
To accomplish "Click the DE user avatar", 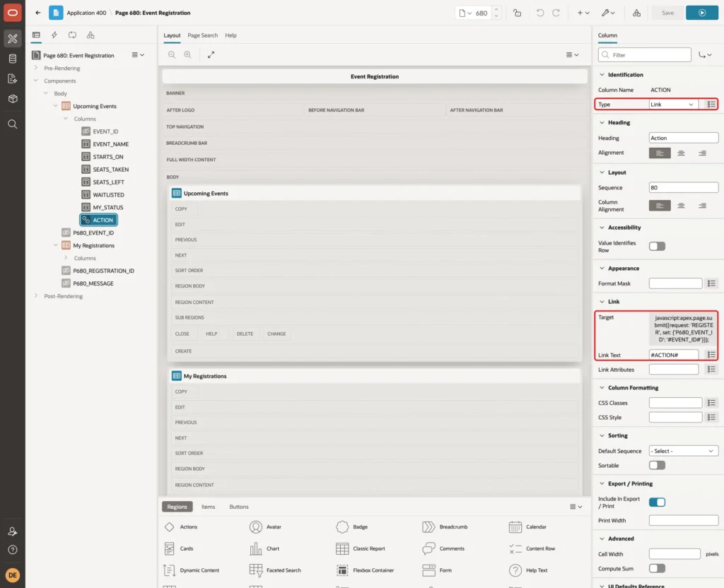I will (13, 575).
